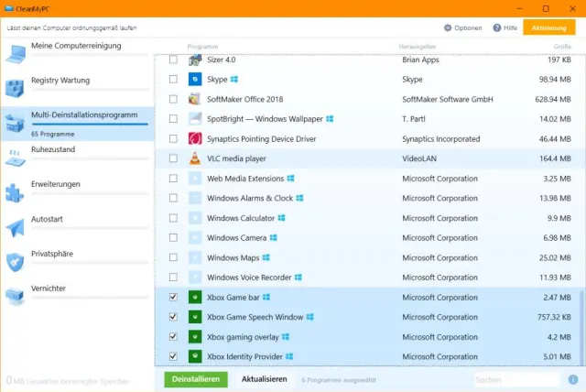Screen dimensions: 586x392
Task: Click the Sizer 4.0 program icon
Action: [x=195, y=60]
